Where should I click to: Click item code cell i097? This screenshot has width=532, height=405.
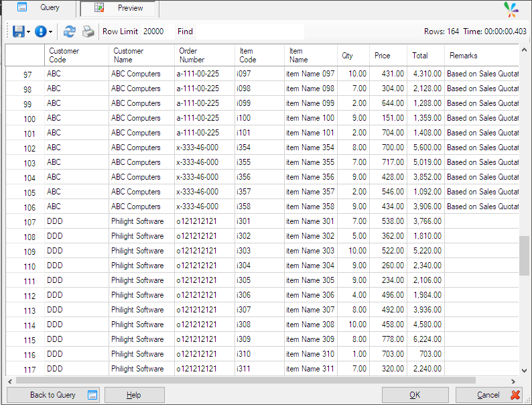(x=259, y=74)
